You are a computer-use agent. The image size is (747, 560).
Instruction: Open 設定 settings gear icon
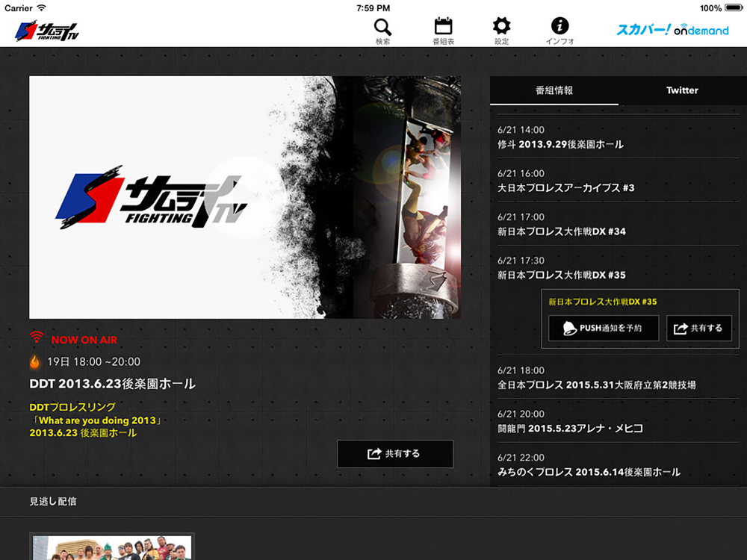[x=502, y=31]
